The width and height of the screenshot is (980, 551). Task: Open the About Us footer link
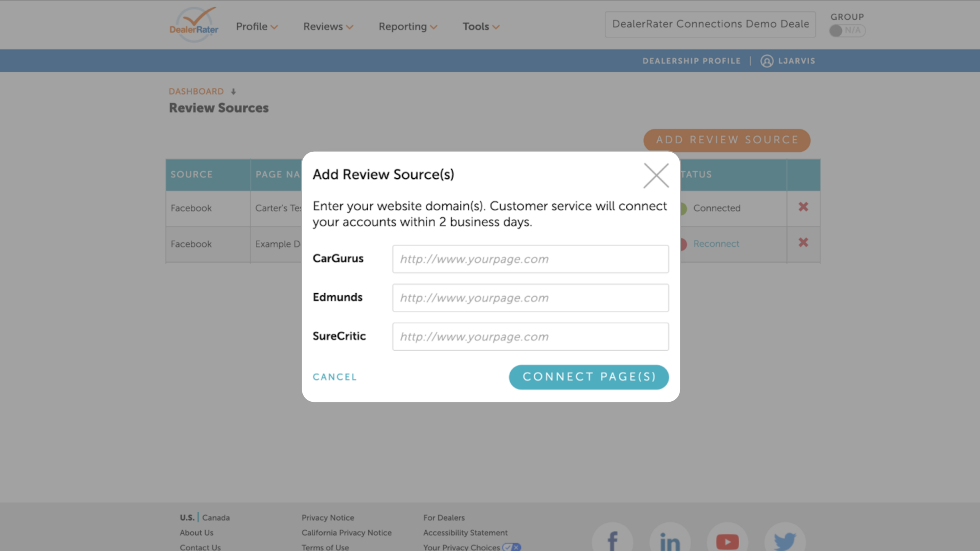tap(196, 533)
